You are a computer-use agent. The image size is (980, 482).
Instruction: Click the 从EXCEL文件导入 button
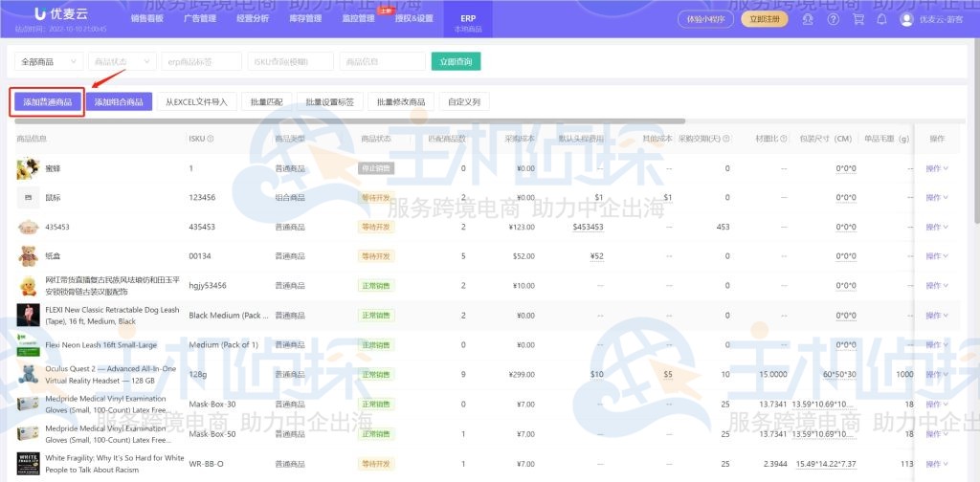click(x=195, y=101)
